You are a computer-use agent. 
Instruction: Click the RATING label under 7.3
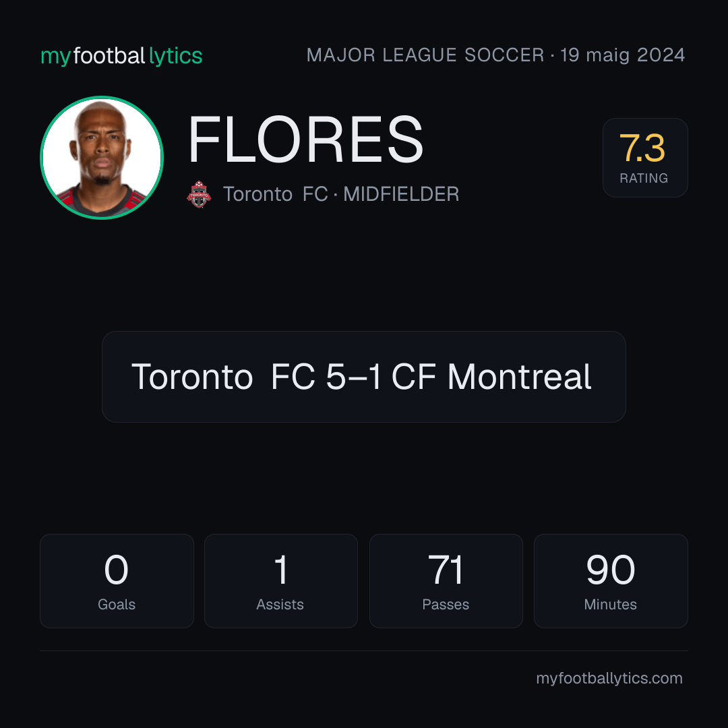pyautogui.click(x=644, y=178)
